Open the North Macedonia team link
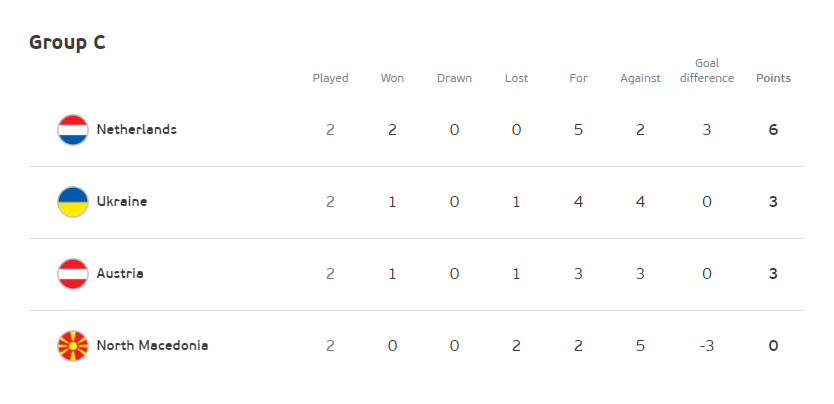The width and height of the screenshot is (834, 404). [152, 346]
